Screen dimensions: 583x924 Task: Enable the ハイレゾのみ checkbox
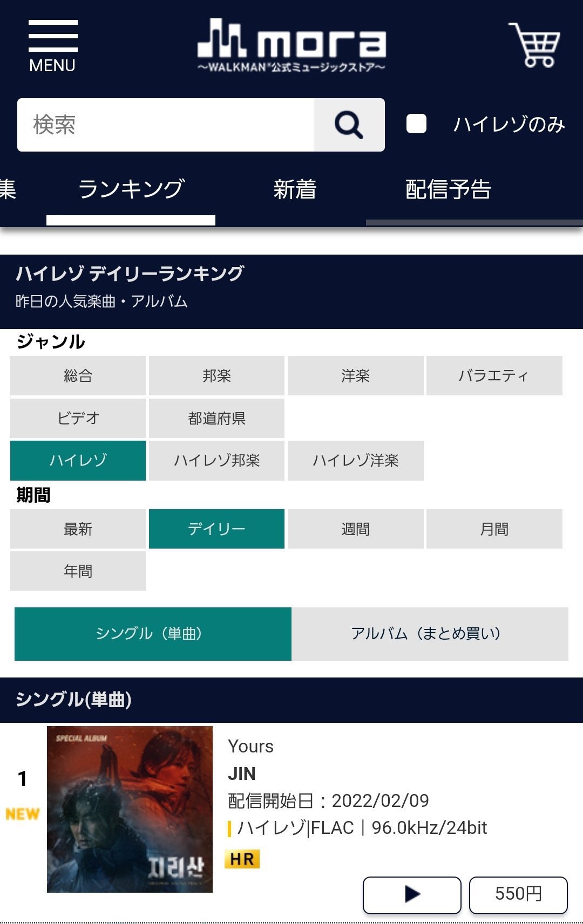416,124
